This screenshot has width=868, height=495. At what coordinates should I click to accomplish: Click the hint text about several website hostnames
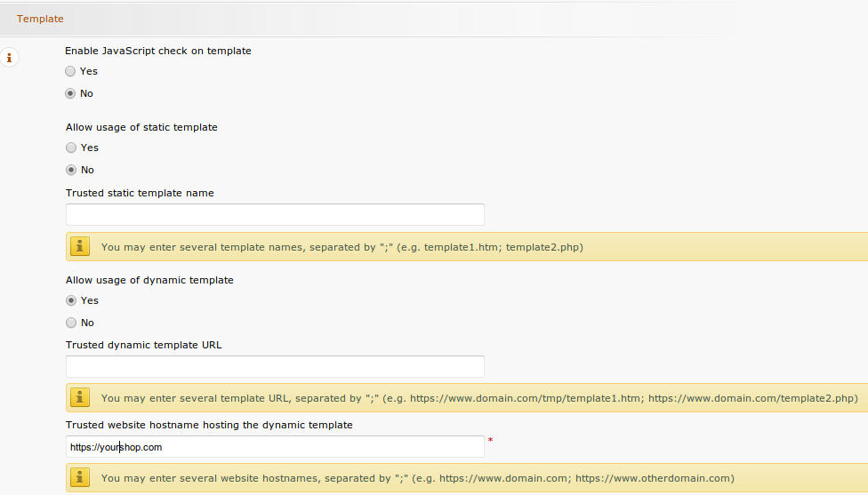point(418,478)
